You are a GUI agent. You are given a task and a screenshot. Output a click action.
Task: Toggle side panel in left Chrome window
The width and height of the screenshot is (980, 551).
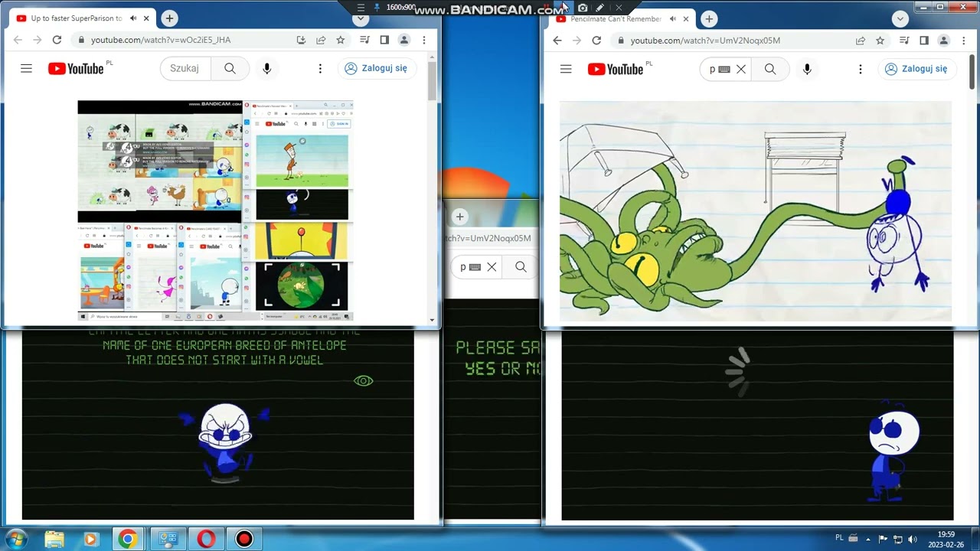click(384, 40)
